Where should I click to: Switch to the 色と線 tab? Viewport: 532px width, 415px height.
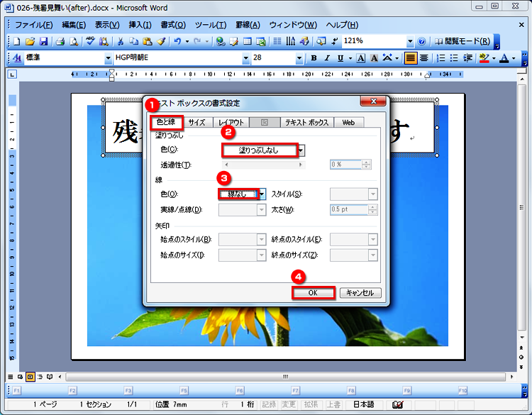(166, 122)
